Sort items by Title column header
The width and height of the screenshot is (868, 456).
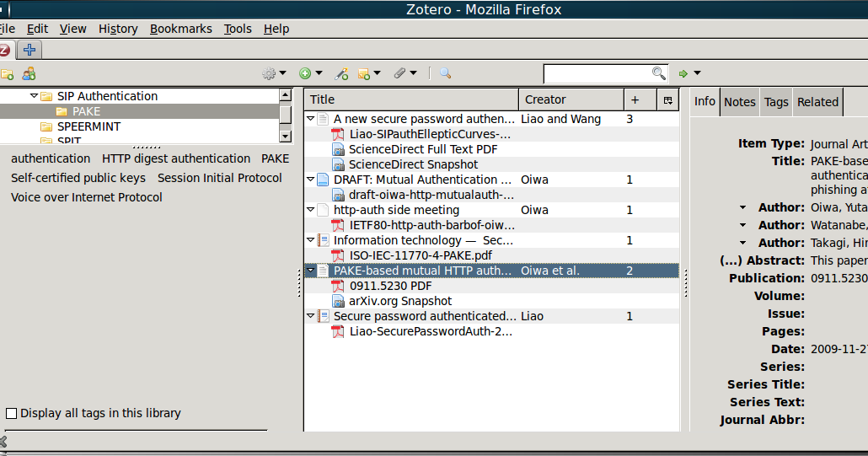(x=411, y=99)
